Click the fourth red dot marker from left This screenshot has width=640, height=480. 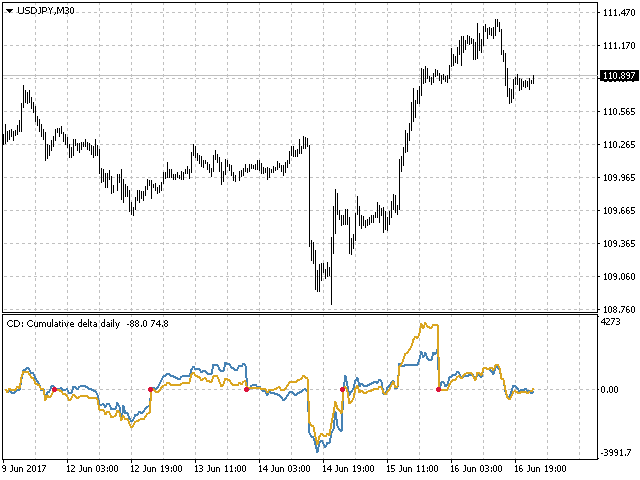pyautogui.click(x=343, y=389)
